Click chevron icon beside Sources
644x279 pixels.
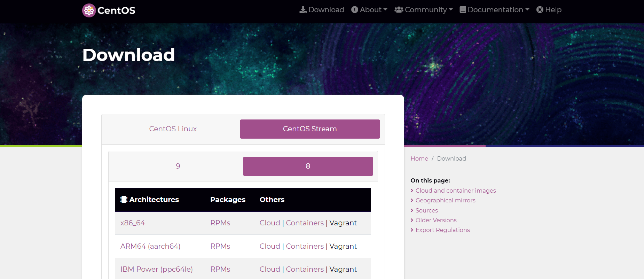412,210
